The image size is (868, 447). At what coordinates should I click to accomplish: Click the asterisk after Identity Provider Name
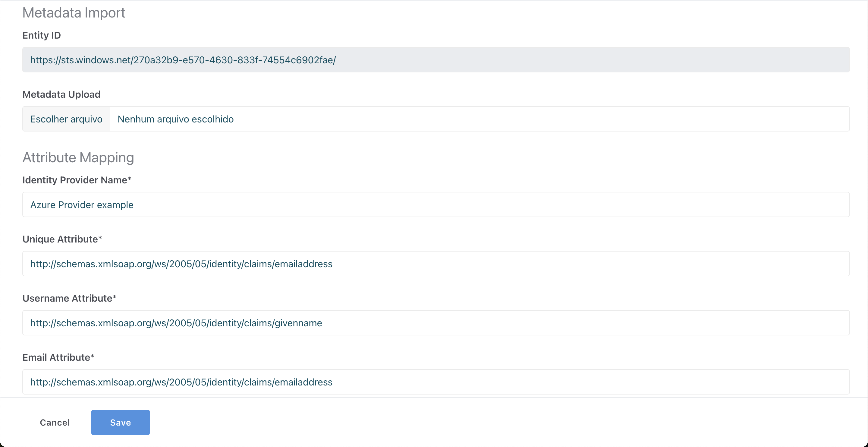(129, 179)
